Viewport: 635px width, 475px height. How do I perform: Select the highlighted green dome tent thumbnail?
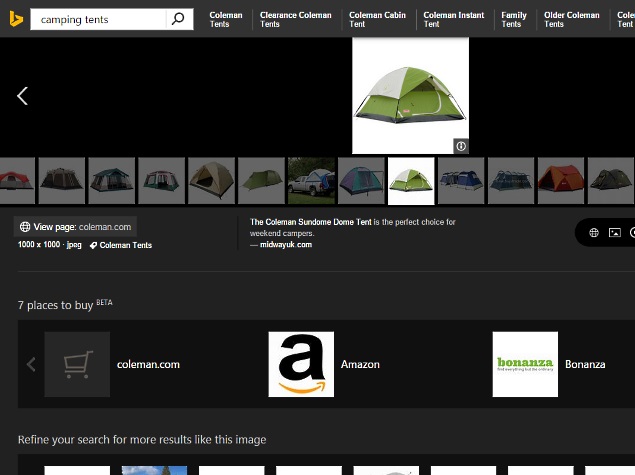(411, 181)
